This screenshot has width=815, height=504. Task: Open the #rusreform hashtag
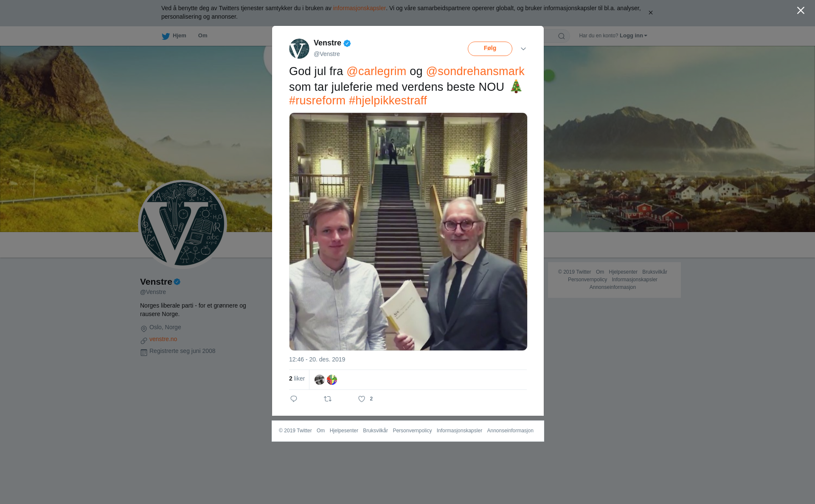317,101
